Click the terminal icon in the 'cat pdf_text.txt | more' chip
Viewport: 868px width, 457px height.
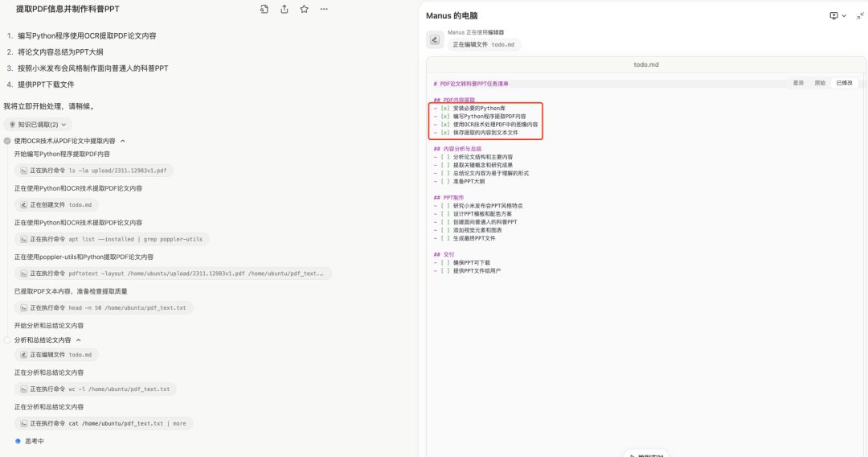[23, 423]
